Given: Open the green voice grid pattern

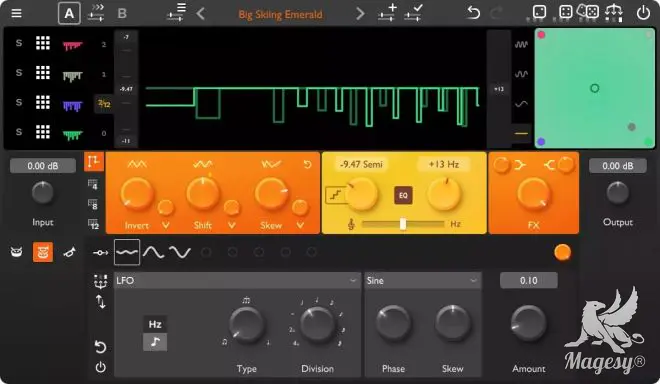Looking at the screenshot, I should click(43, 132).
